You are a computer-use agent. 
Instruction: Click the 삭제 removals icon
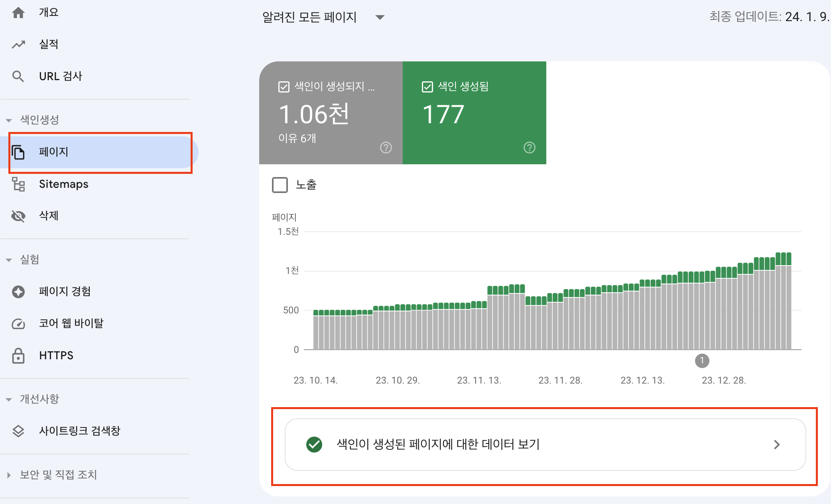18,216
